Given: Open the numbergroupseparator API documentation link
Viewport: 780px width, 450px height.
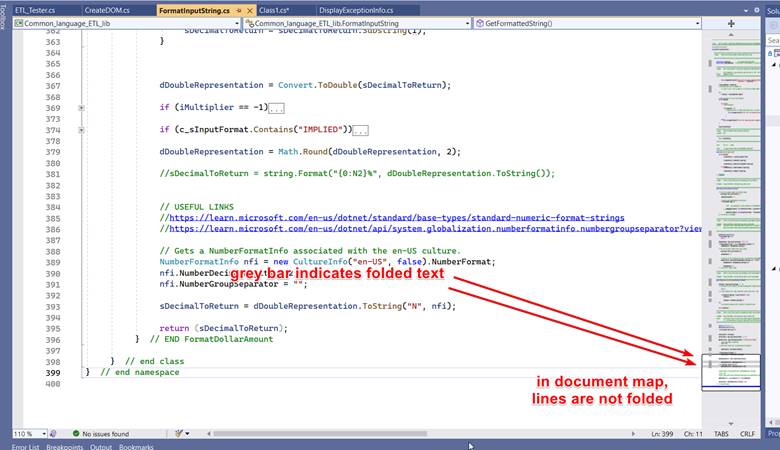Looking at the screenshot, I should point(435,229).
